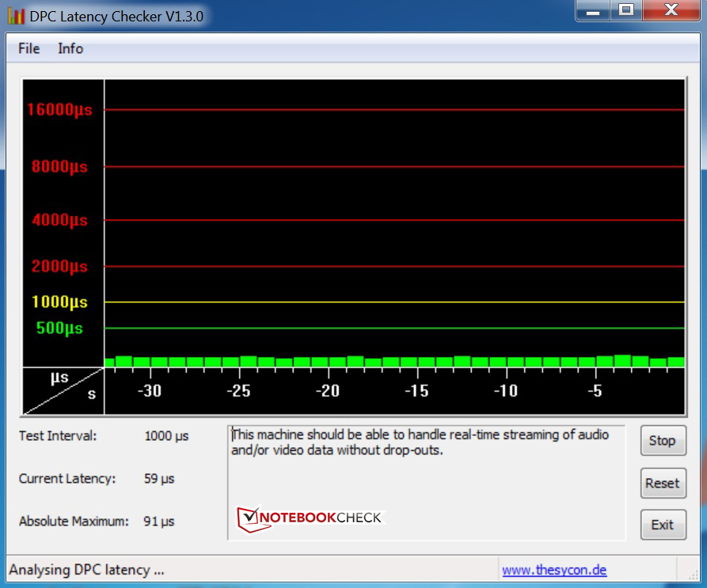Maximize the DPC Latency Checker window
This screenshot has width=707, height=588.
[626, 10]
